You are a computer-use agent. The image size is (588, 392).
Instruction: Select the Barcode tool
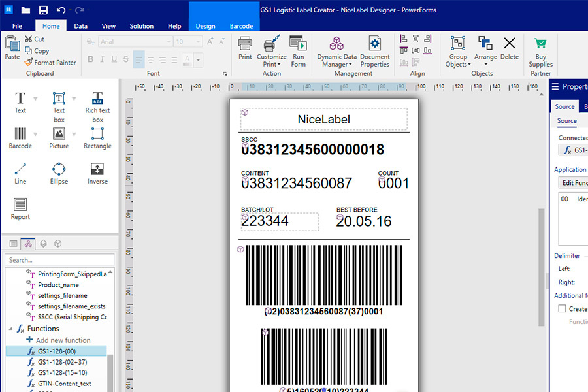click(20, 138)
